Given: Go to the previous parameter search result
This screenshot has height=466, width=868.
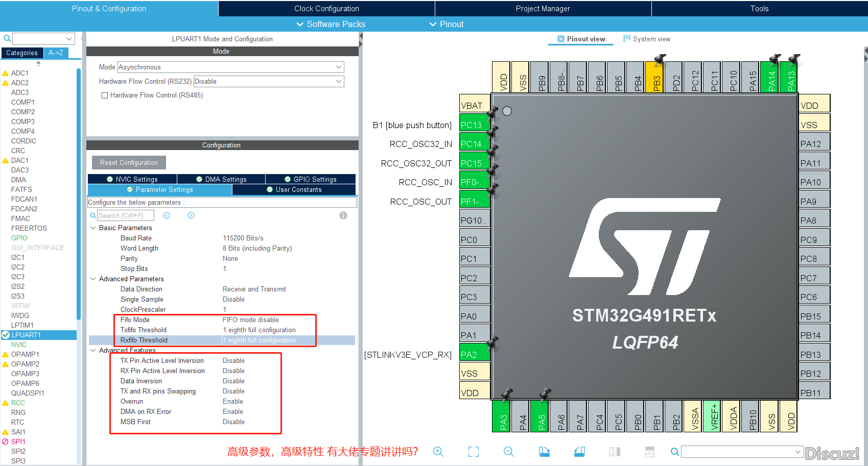Looking at the screenshot, I should coord(167,215).
